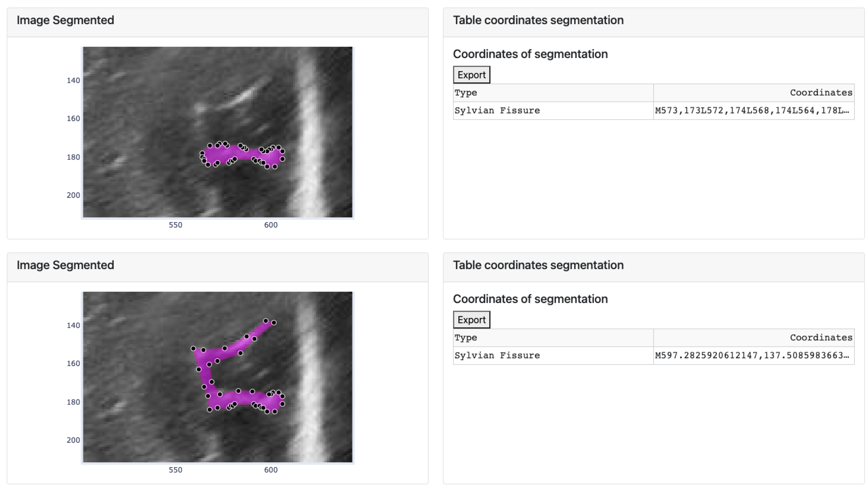This screenshot has width=868, height=492.
Task: Click the x-axis tick label 550 on upper plot
Action: click(175, 225)
